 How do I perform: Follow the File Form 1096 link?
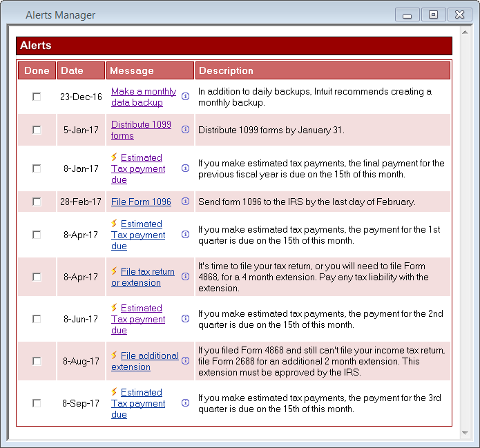coord(141,202)
